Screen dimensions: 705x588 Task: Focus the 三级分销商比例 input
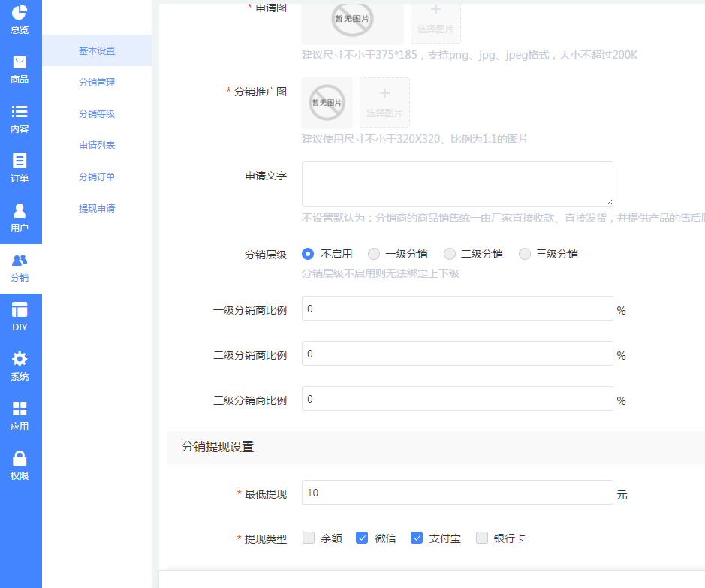coord(457,398)
